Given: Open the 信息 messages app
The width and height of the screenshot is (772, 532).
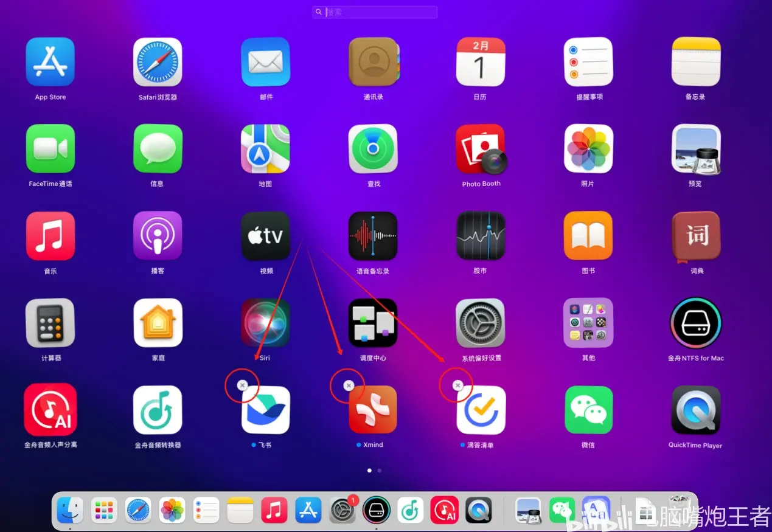Looking at the screenshot, I should click(158, 149).
